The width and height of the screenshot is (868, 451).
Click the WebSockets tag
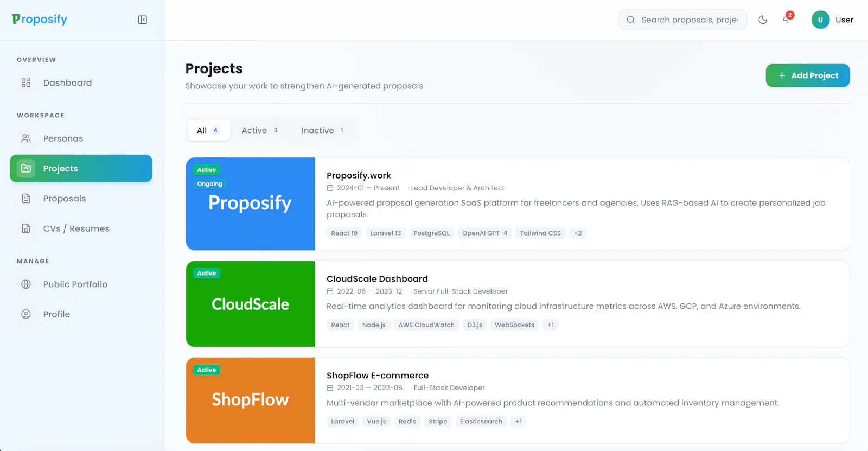click(x=515, y=325)
